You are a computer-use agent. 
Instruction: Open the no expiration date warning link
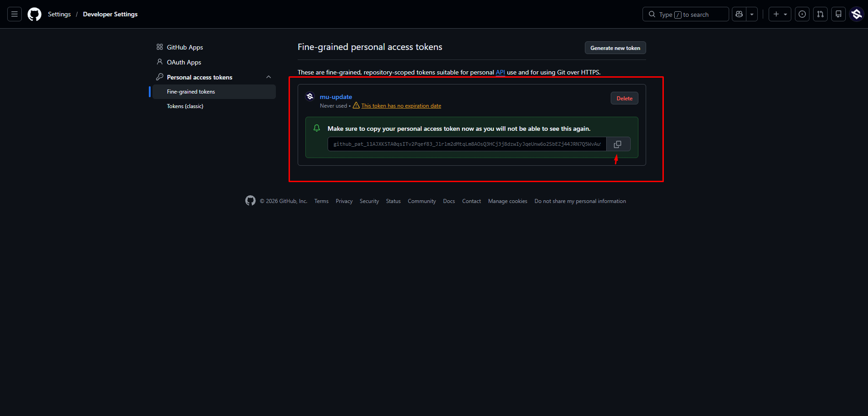tap(401, 106)
